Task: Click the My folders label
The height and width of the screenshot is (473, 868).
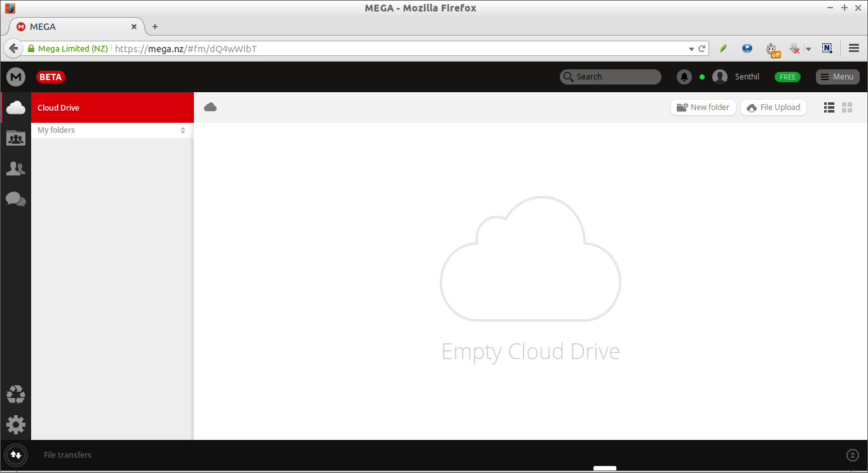Action: 56,130
